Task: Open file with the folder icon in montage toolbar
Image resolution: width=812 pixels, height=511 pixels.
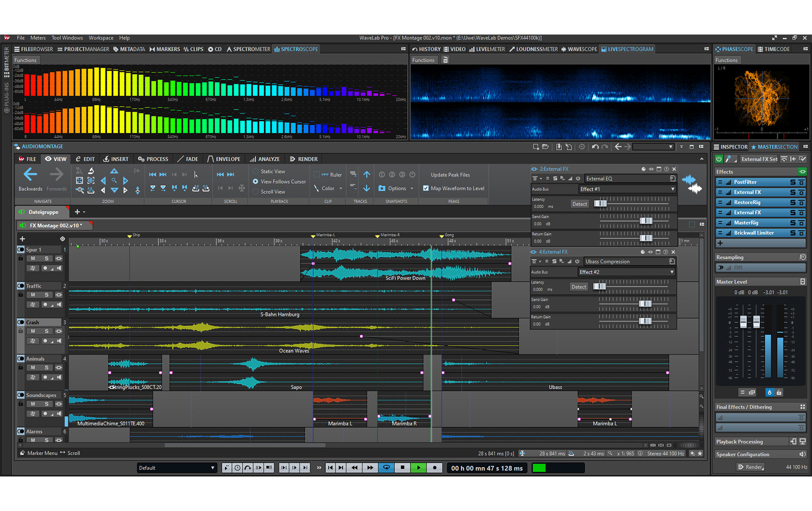Action: point(546,147)
